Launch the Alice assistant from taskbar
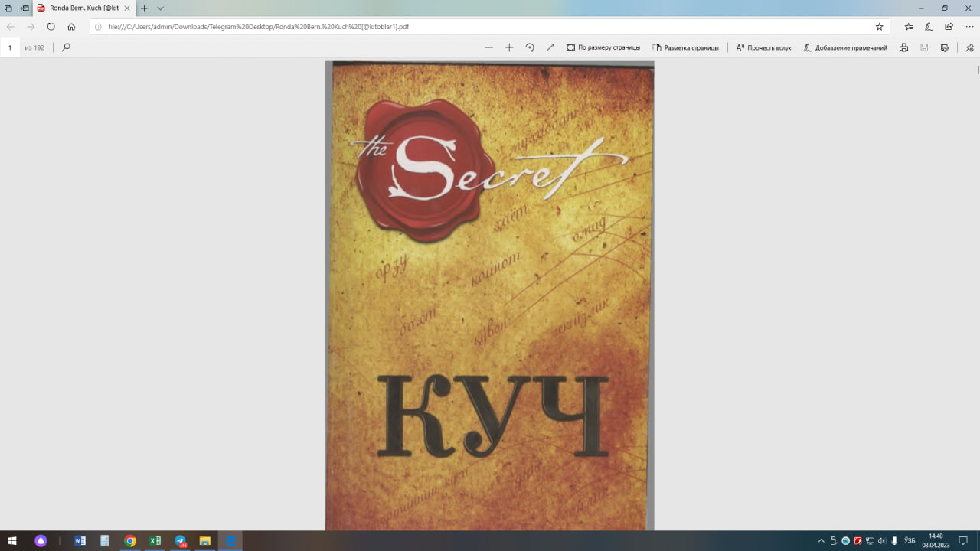The width and height of the screenshot is (980, 551). point(41,541)
